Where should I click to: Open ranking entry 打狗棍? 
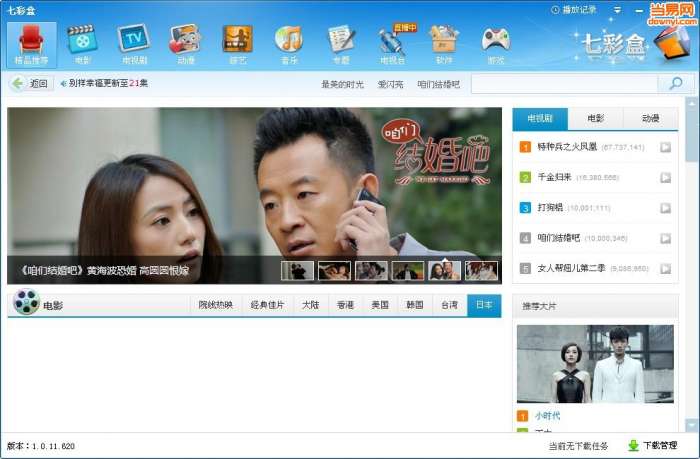[550, 207]
